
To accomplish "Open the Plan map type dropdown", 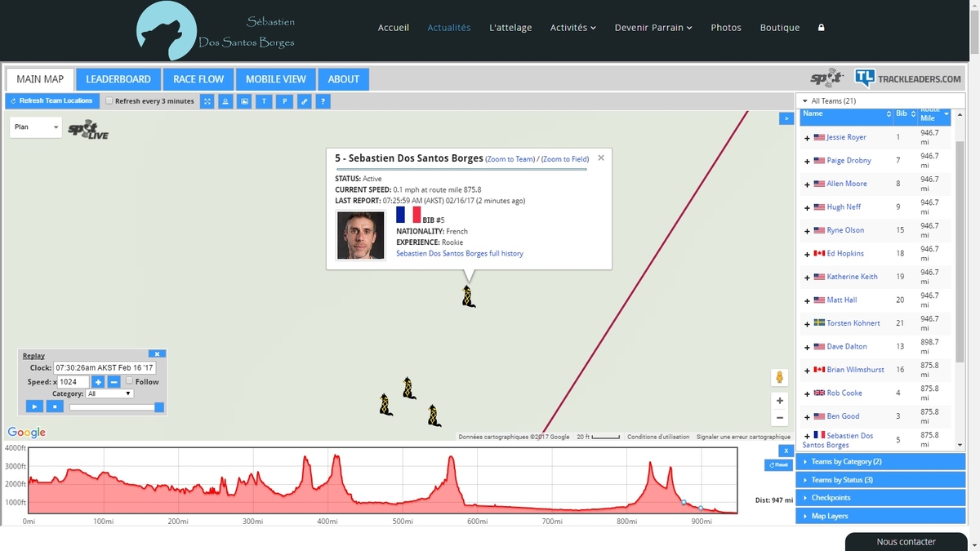I will click(x=36, y=127).
